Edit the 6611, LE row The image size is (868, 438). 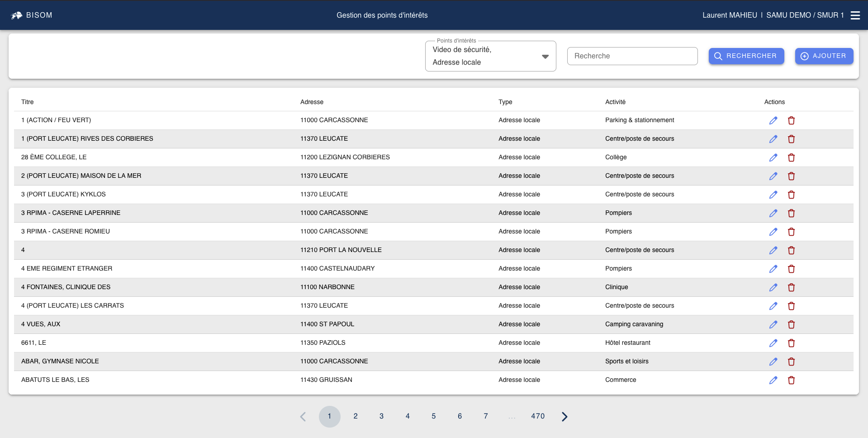pyautogui.click(x=773, y=343)
